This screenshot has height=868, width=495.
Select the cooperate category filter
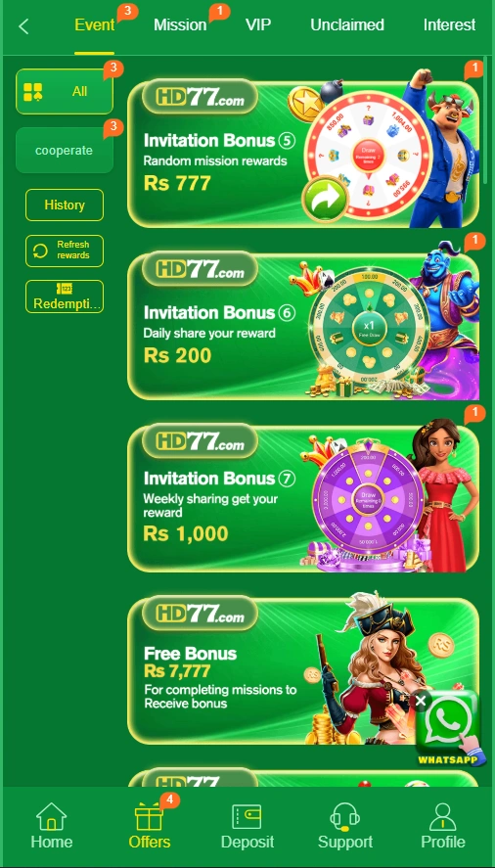pos(65,150)
